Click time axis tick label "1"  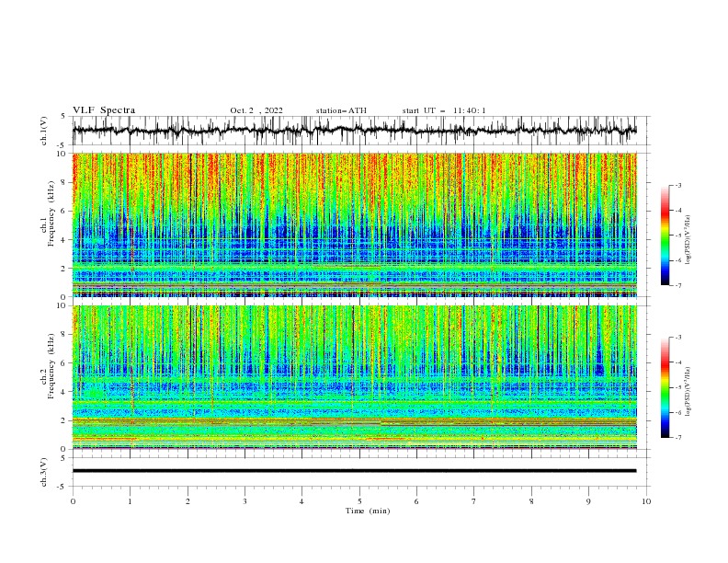(x=130, y=501)
